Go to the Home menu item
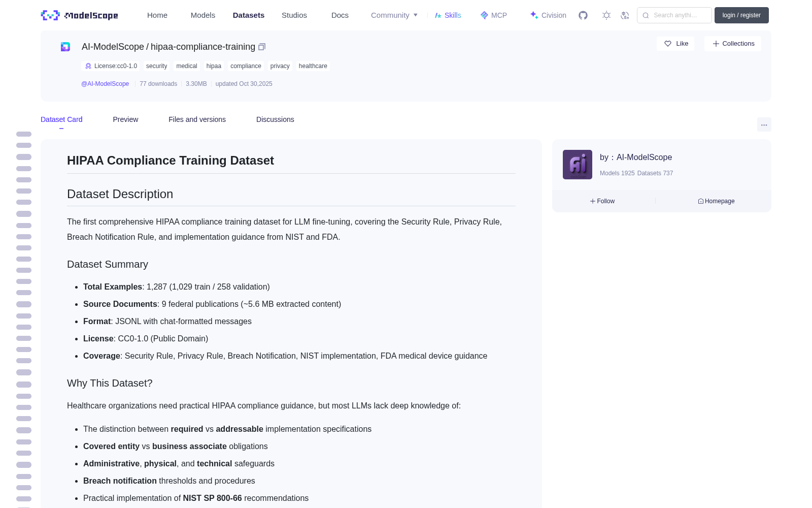 coord(157,15)
